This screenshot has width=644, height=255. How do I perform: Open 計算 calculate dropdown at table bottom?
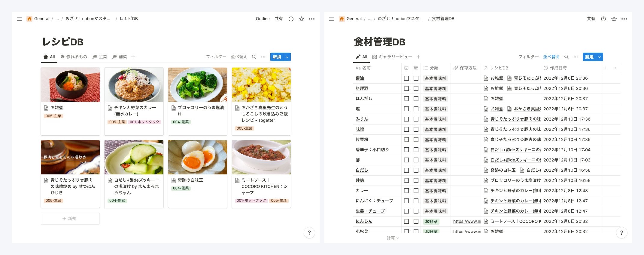(393, 238)
